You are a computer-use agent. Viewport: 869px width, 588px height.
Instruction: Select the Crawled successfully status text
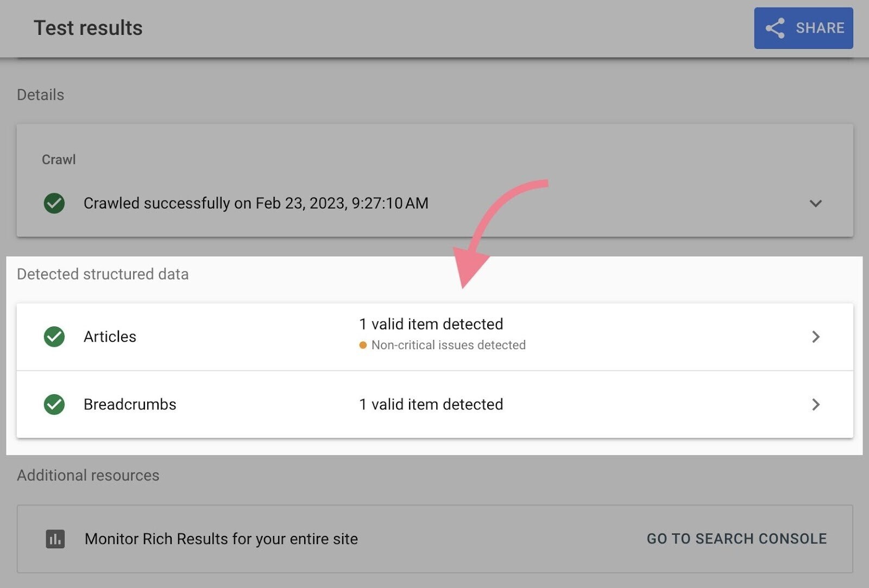(256, 203)
